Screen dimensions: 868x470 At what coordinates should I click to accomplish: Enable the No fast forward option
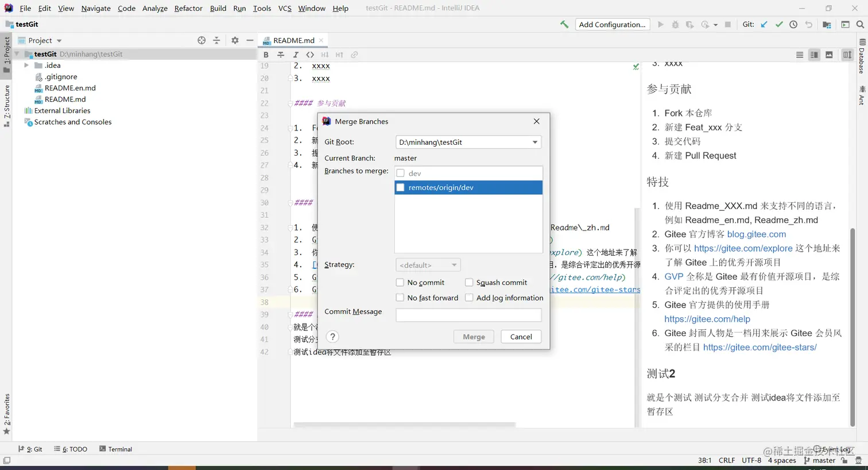(400, 298)
